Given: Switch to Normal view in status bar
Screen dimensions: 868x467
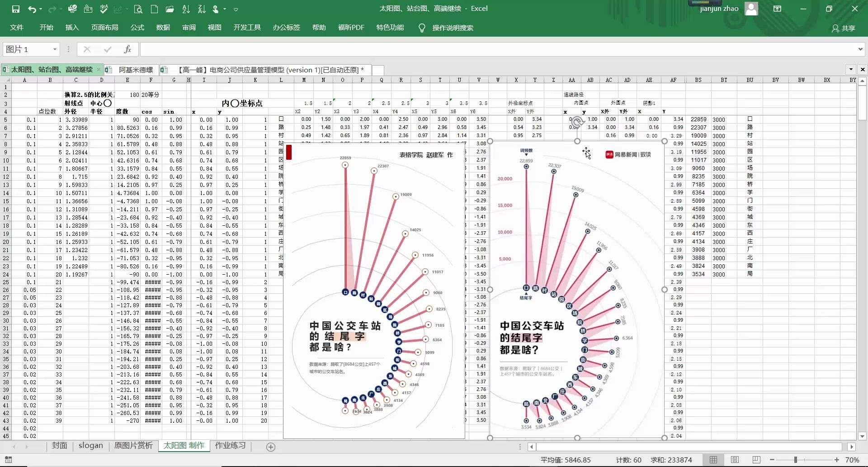Looking at the screenshot, I should pos(713,460).
